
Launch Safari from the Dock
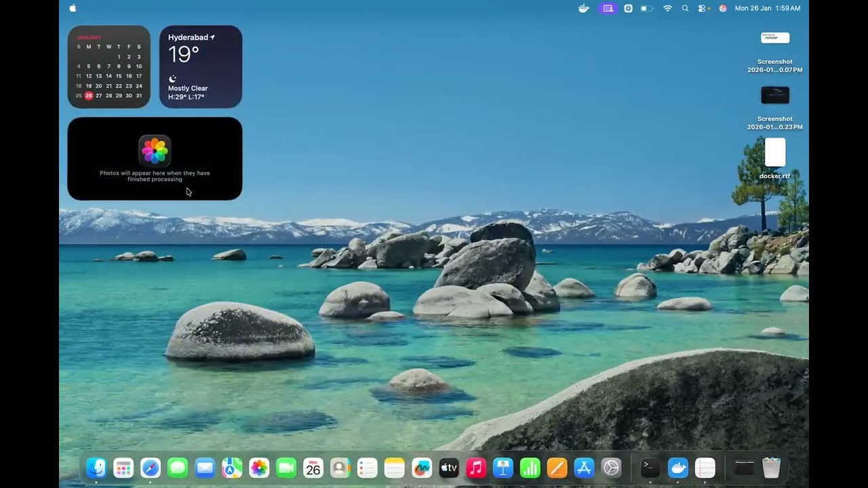[151, 468]
